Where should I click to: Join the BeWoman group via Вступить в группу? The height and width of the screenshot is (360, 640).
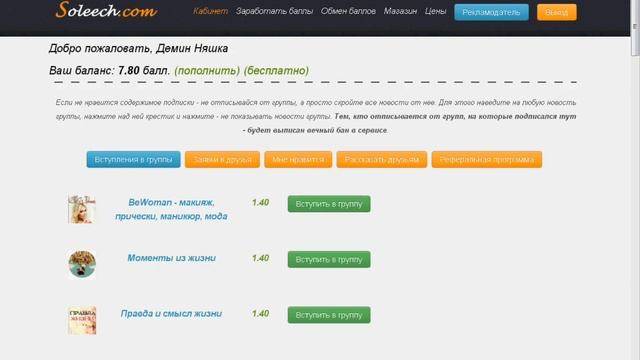click(x=329, y=204)
